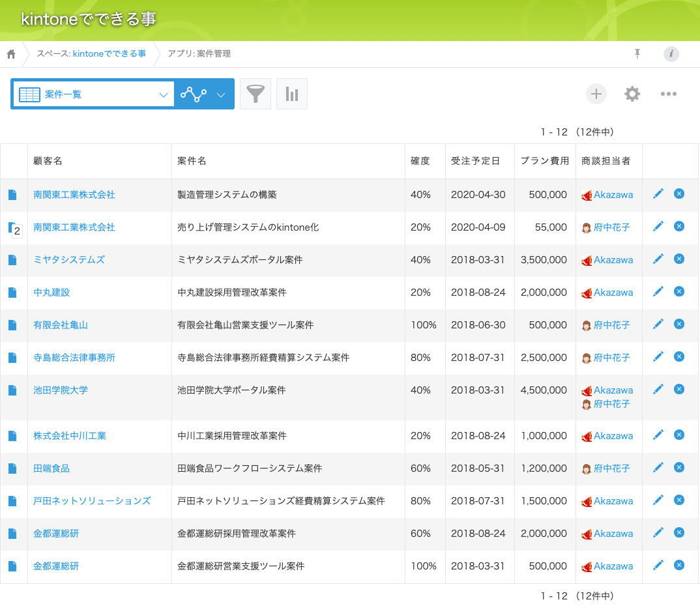700x606 pixels.
Task: Open customer link 池田学院大学
Action: point(61,390)
